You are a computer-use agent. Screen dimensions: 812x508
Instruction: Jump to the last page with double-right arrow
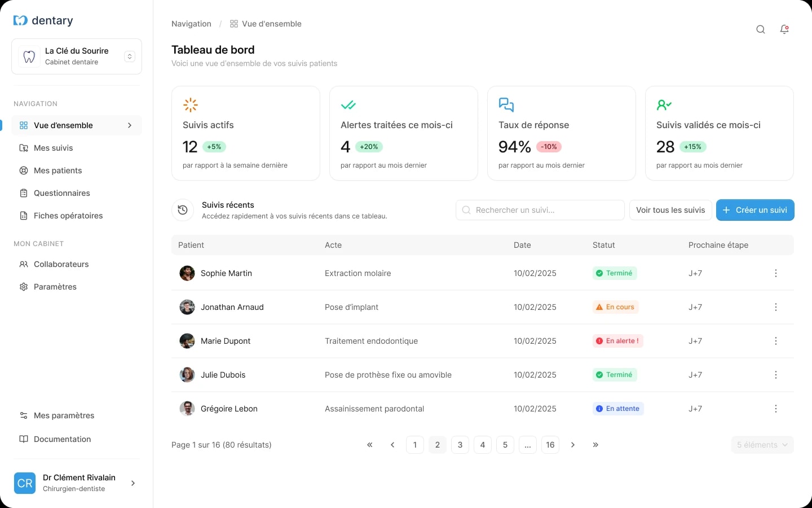click(595, 445)
